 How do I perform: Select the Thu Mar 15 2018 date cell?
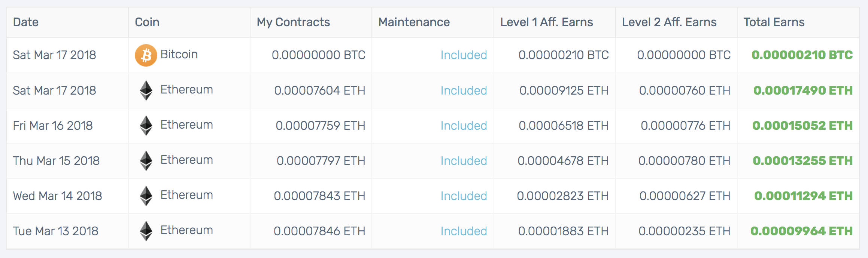tap(56, 161)
